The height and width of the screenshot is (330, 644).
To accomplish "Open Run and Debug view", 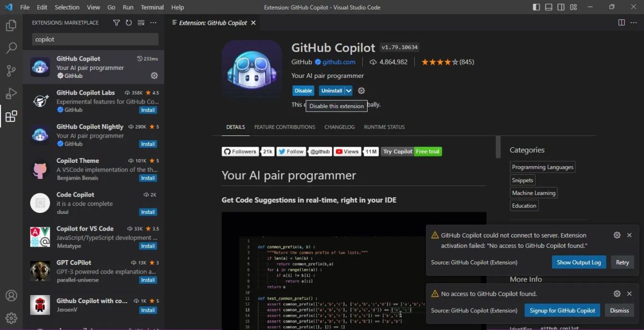I will (x=11, y=93).
